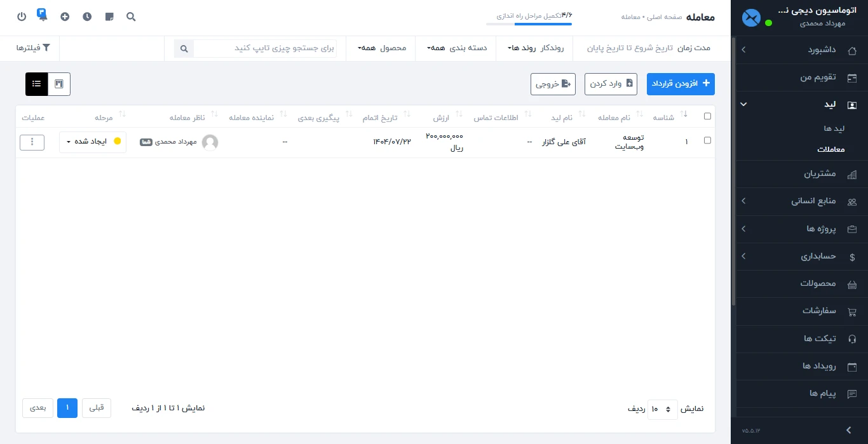868x444 pixels.
Task: Open مشتریان from the sidebar
Action: [x=821, y=173]
